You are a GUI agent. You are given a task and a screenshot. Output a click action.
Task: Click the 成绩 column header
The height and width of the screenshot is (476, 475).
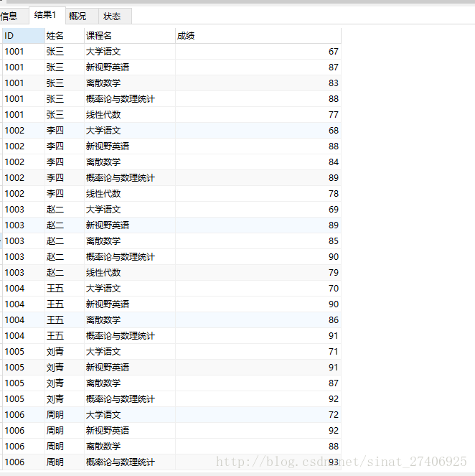click(x=258, y=36)
